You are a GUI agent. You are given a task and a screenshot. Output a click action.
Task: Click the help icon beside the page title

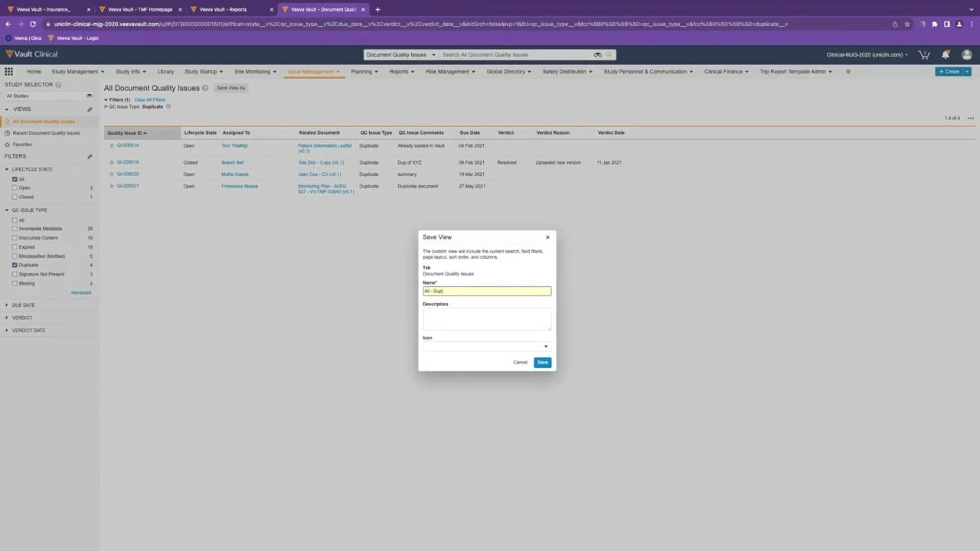pyautogui.click(x=205, y=88)
